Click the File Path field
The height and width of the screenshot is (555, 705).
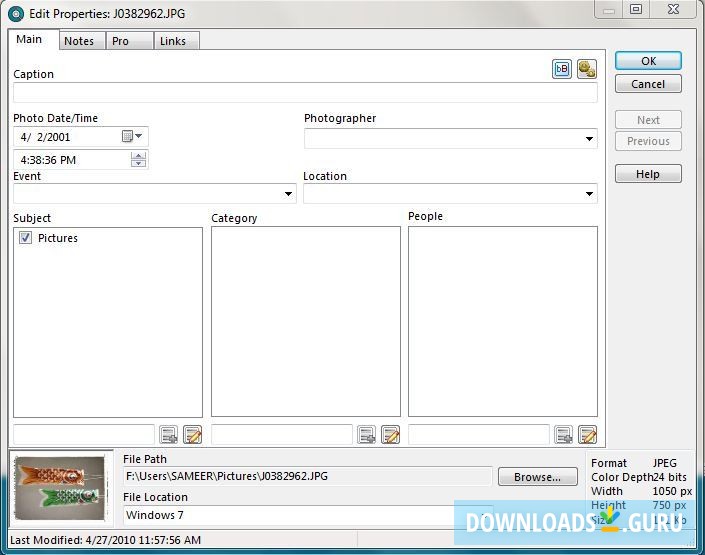click(x=308, y=476)
